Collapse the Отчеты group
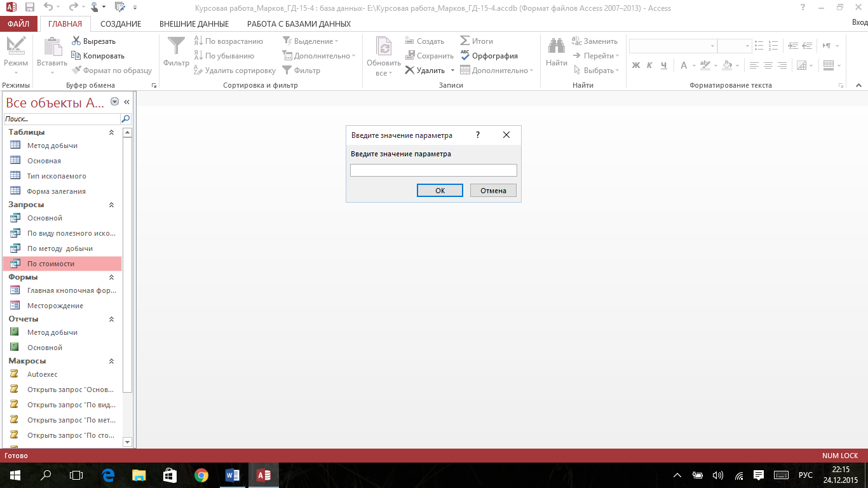 click(112, 319)
